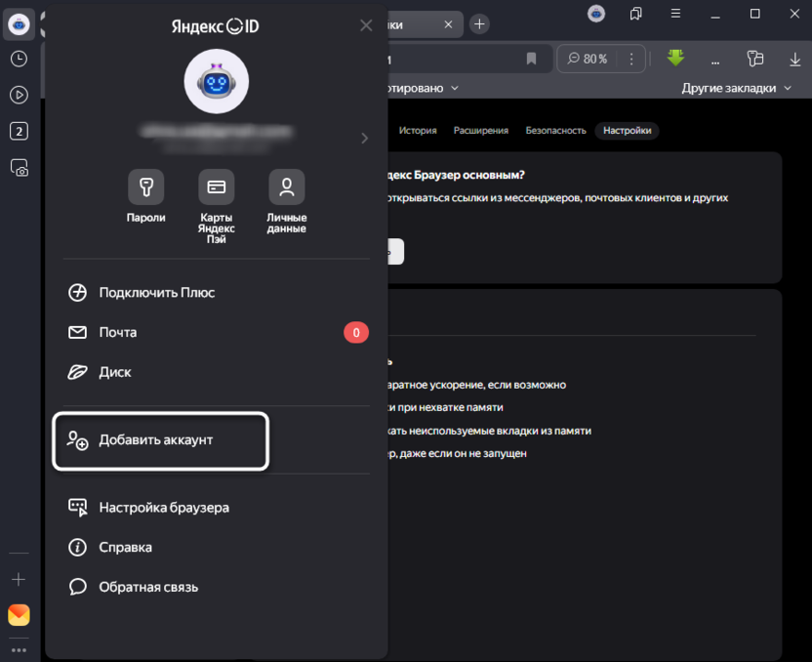Bookmark the page with the address bar icon
This screenshot has height=662, width=812.
click(x=531, y=59)
